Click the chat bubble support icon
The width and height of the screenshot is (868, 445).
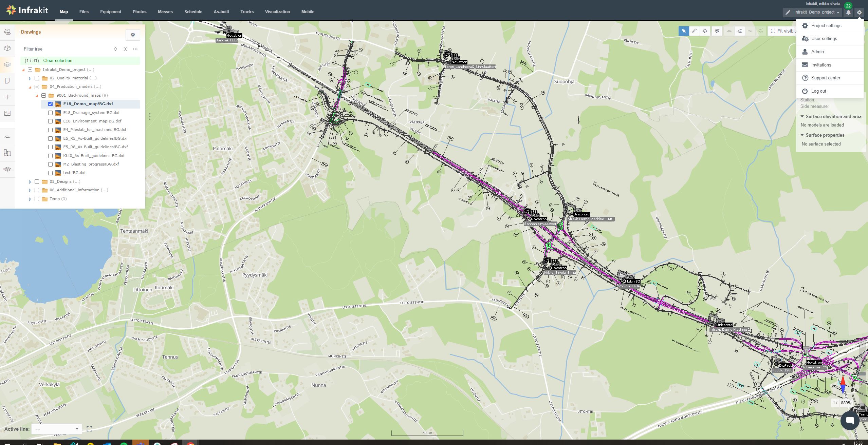pos(850,421)
